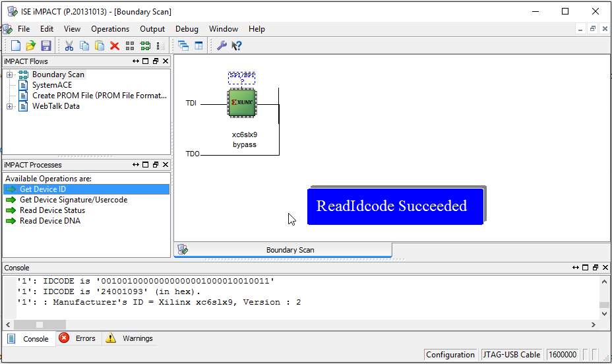Close the Console panel
The width and height of the screenshot is (612, 364).
(605, 268)
